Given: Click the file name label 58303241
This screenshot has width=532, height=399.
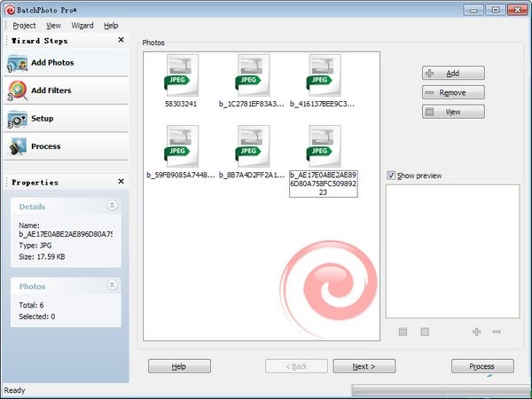Looking at the screenshot, I should click(x=181, y=104).
